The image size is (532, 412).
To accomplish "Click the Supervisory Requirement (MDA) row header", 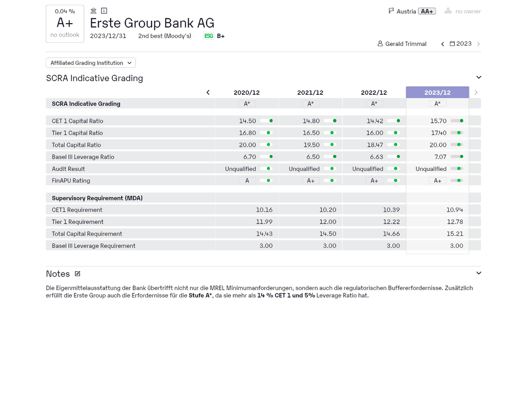I will point(97,198).
